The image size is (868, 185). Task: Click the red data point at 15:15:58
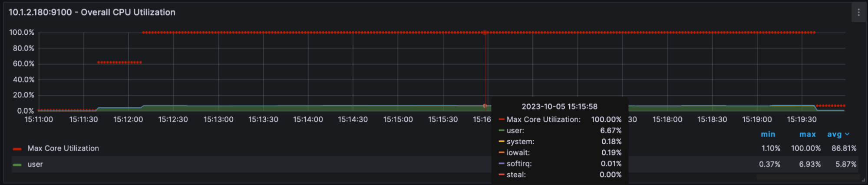coord(485,33)
